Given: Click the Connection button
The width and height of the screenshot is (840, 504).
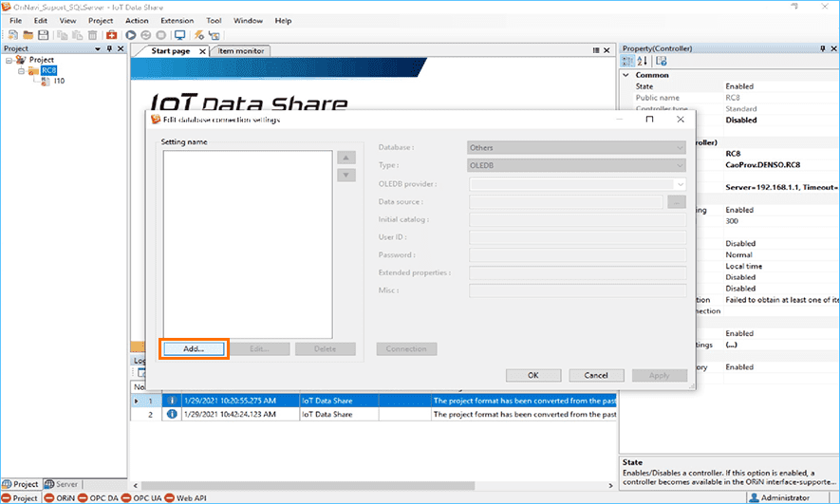Looking at the screenshot, I should 406,348.
